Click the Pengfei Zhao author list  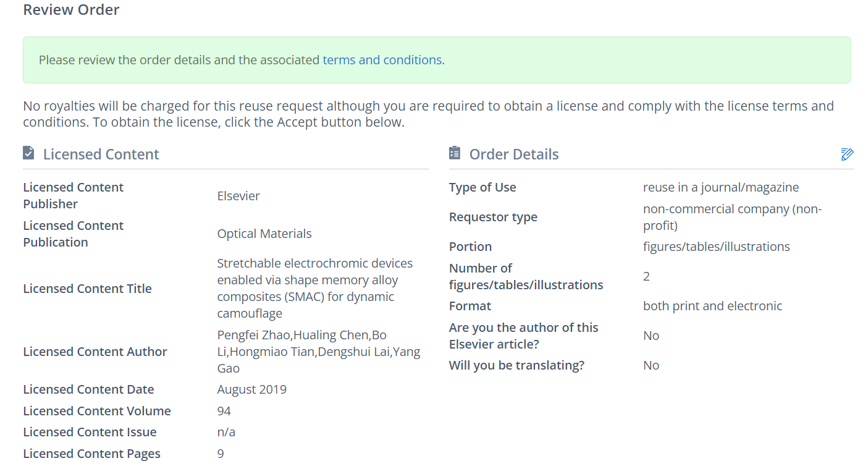click(318, 352)
